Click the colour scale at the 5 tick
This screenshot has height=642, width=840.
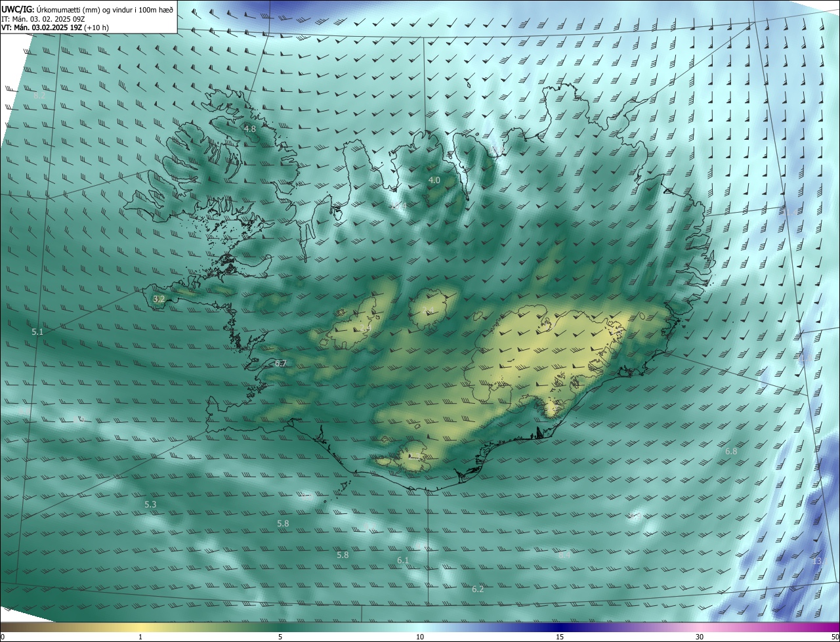280,637
